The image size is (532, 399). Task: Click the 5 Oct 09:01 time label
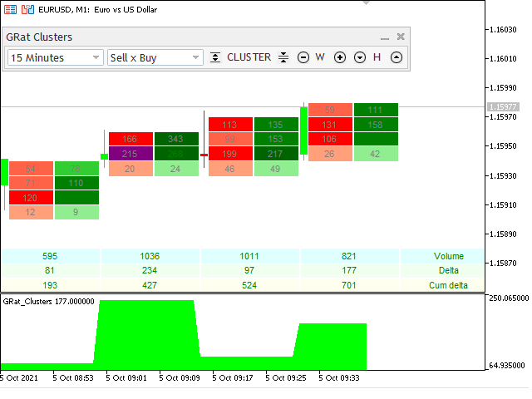tap(126, 377)
